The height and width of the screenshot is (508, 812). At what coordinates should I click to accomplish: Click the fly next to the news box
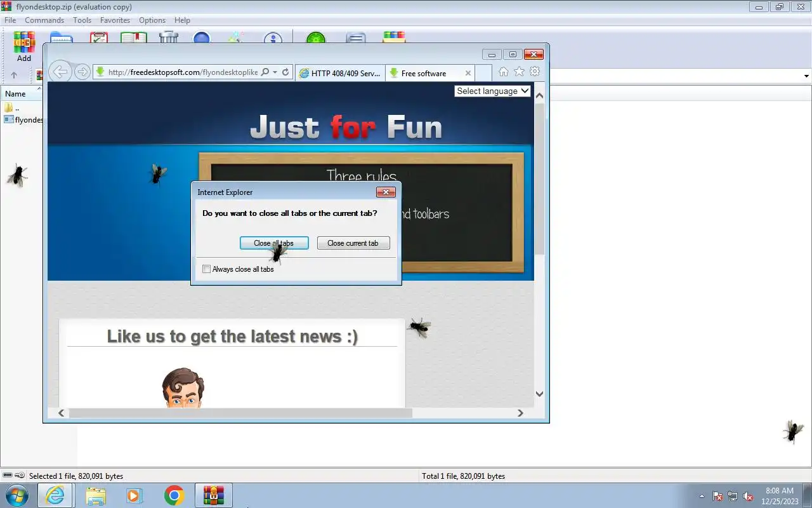point(419,328)
